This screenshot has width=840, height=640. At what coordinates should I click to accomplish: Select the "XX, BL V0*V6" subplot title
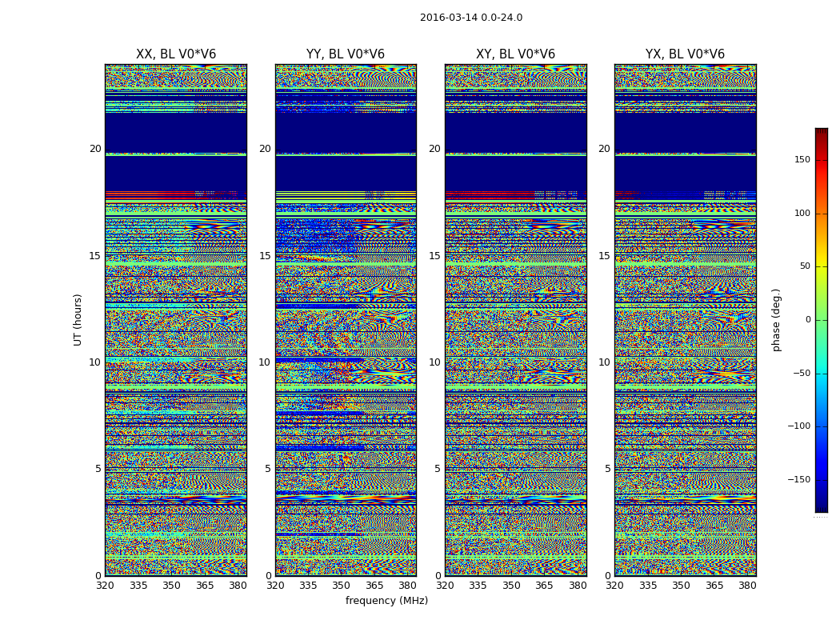176,54
